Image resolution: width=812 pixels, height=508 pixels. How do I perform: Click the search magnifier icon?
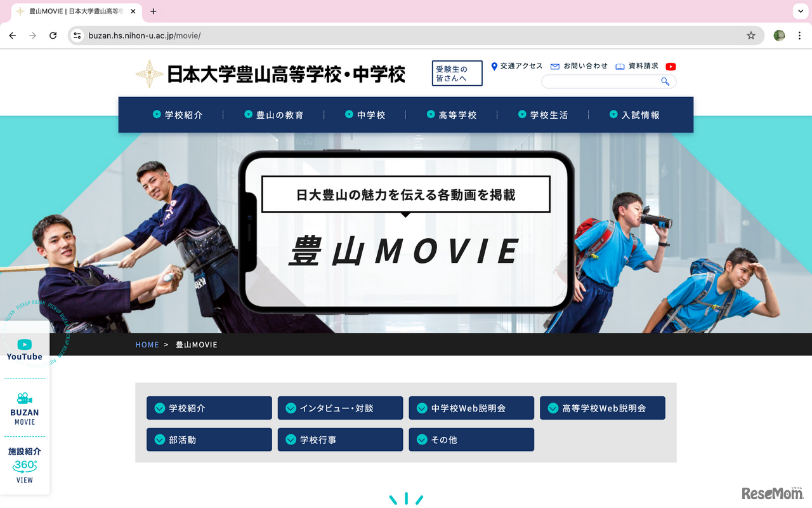[x=665, y=81]
